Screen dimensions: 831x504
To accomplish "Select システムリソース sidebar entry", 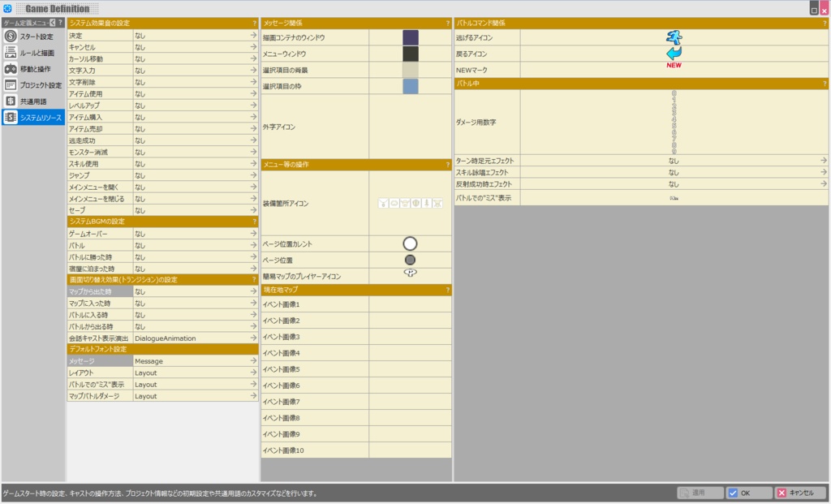I will click(32, 118).
